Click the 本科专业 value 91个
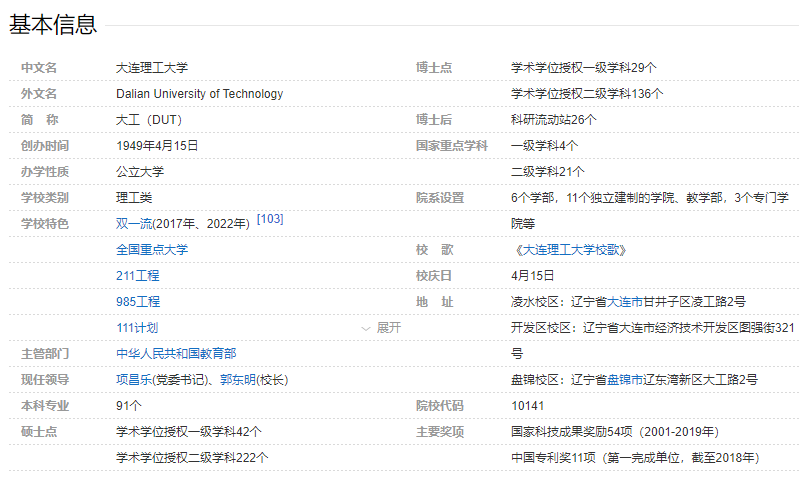This screenshot has height=481, width=811. point(129,405)
